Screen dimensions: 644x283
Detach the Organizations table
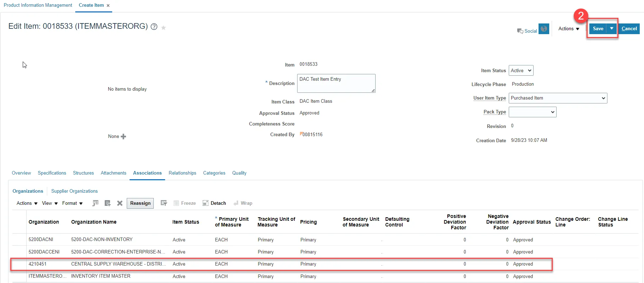(x=214, y=203)
